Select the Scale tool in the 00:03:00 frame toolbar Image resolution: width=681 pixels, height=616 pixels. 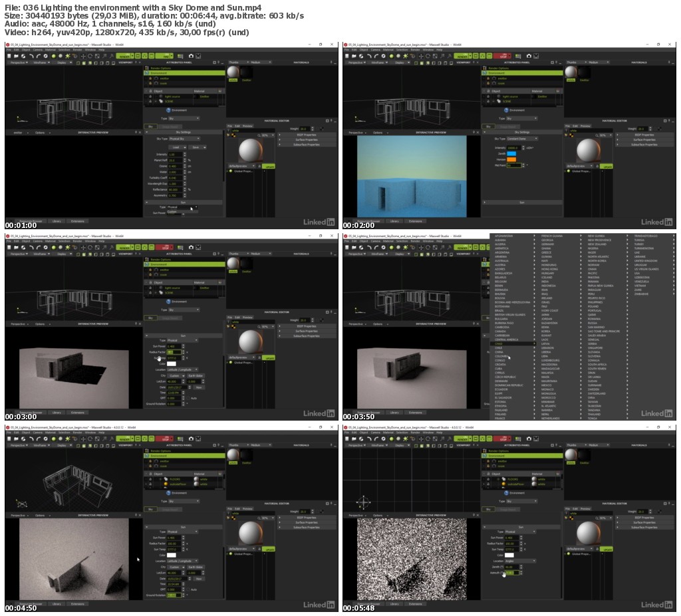(x=97, y=247)
